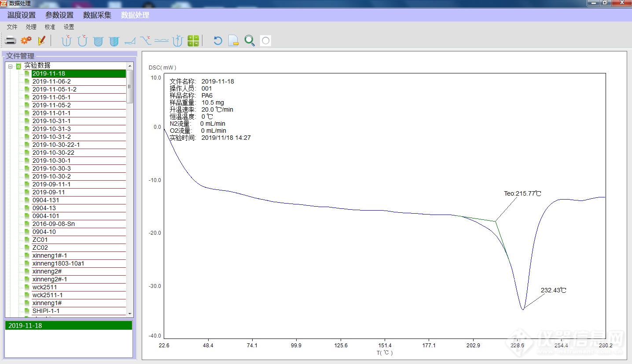This screenshot has height=364, width=632.
Task: Click the second hatched peak area icon
Action: pos(114,41)
